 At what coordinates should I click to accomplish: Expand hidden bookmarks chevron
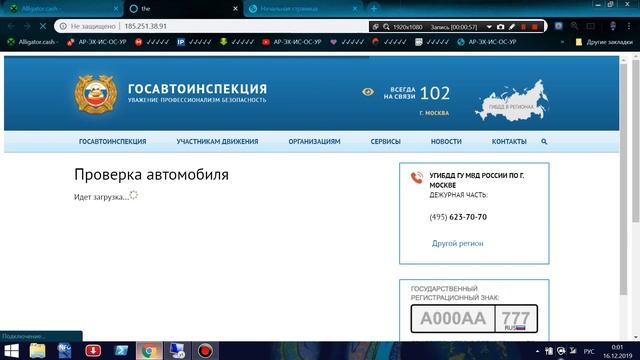tap(563, 42)
